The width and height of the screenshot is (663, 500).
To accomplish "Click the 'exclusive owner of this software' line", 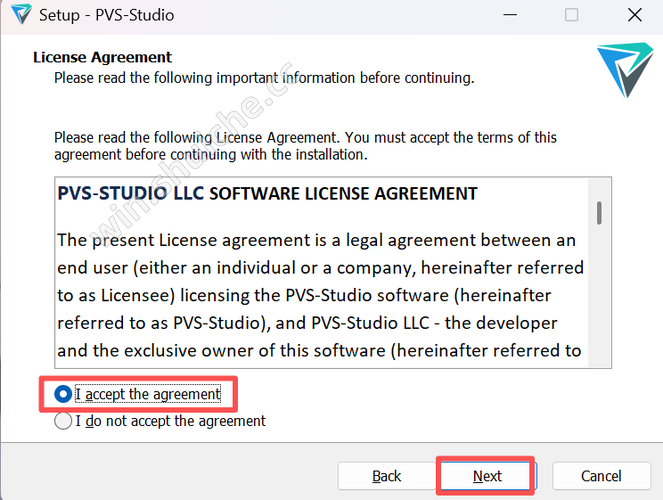I will point(320,350).
